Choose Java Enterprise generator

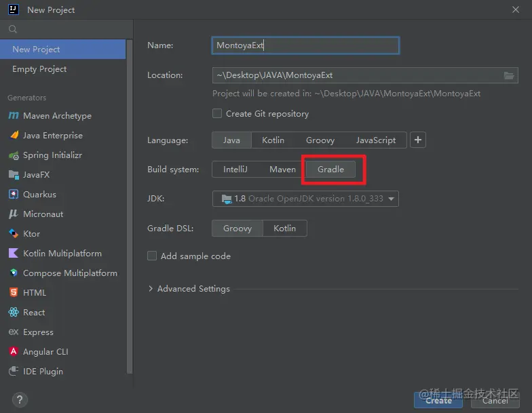[x=62, y=136]
